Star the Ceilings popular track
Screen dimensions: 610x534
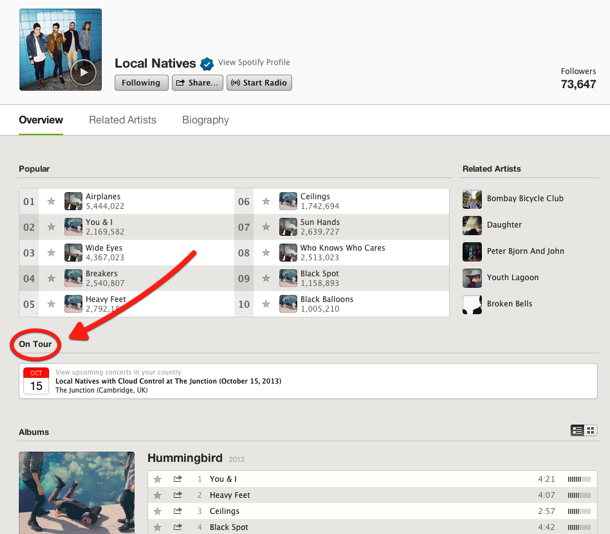coord(266,201)
